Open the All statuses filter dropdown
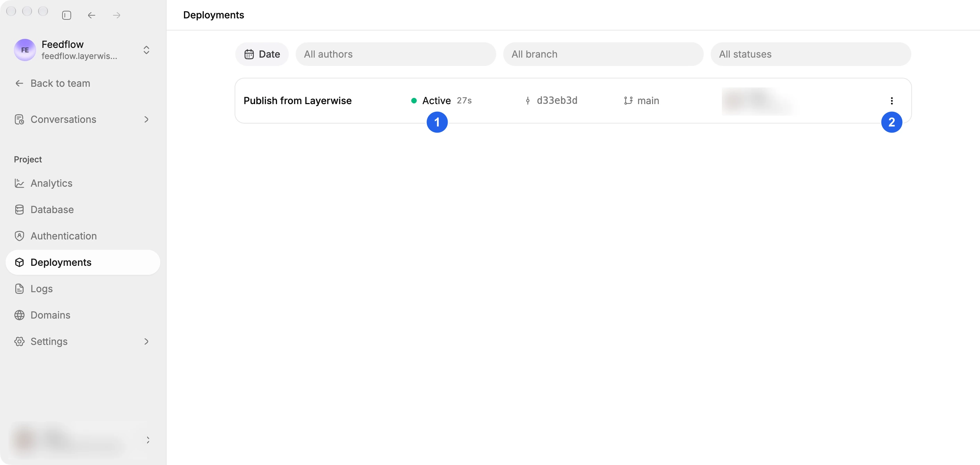 pos(811,54)
